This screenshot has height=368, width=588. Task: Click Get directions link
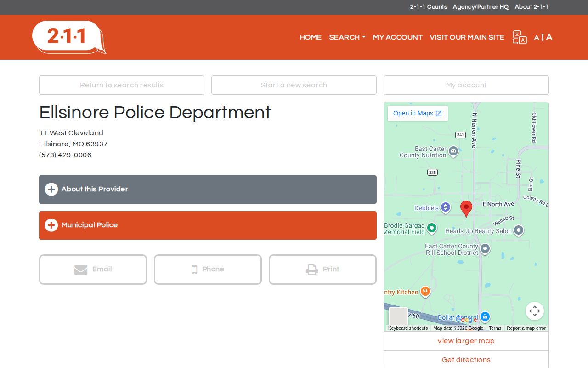click(466, 360)
